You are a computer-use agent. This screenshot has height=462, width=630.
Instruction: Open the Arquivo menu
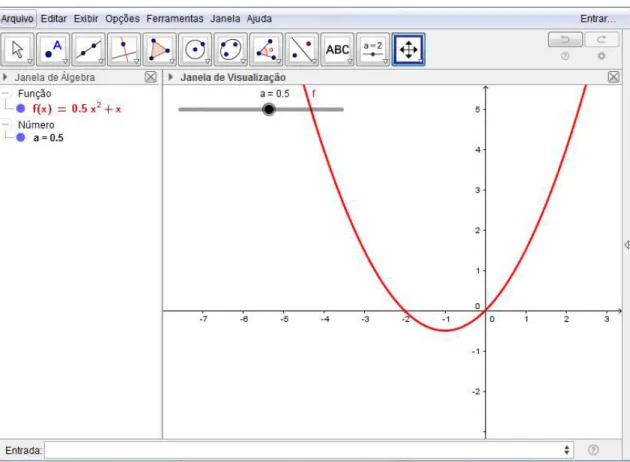(17, 18)
